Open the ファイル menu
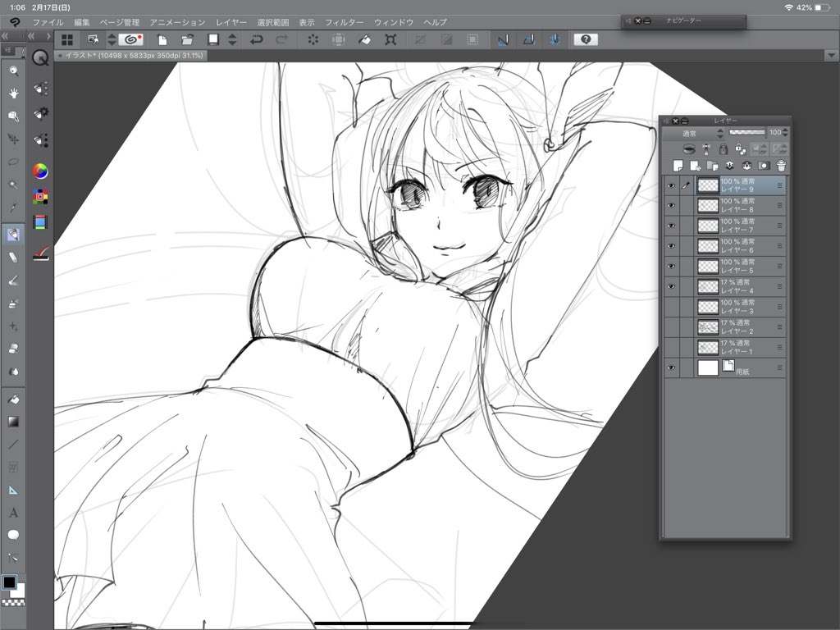The height and width of the screenshot is (630, 840). [48, 22]
